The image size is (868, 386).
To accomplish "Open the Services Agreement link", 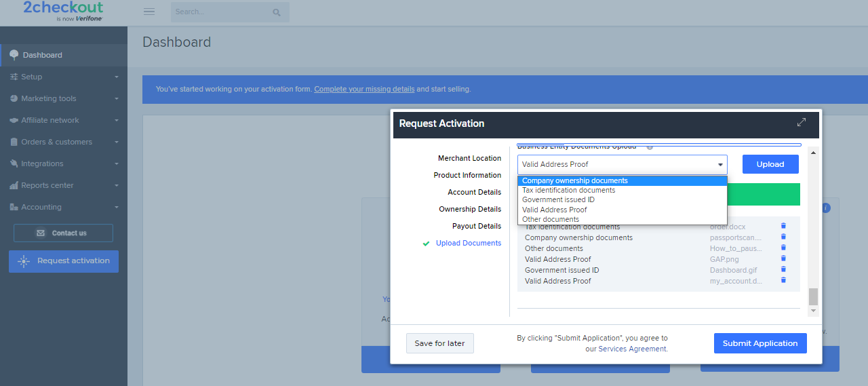I will coord(633,349).
